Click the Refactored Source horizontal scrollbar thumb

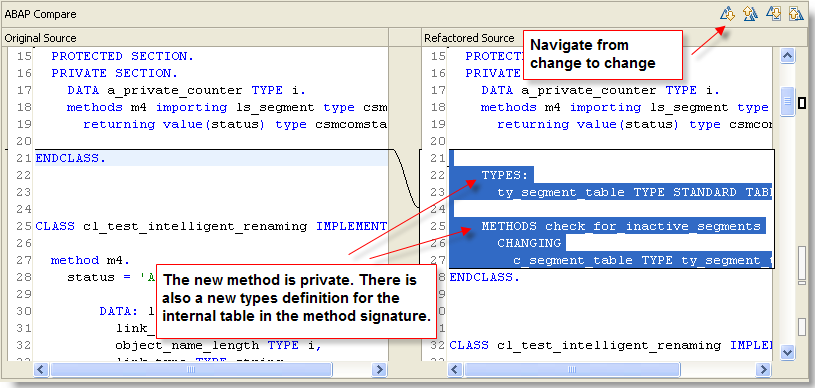(x=572, y=370)
